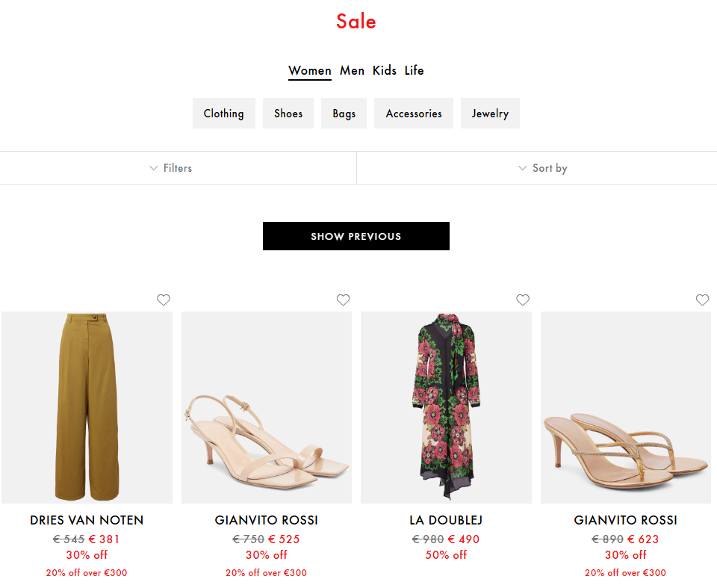Go to the Life tab

tap(415, 70)
